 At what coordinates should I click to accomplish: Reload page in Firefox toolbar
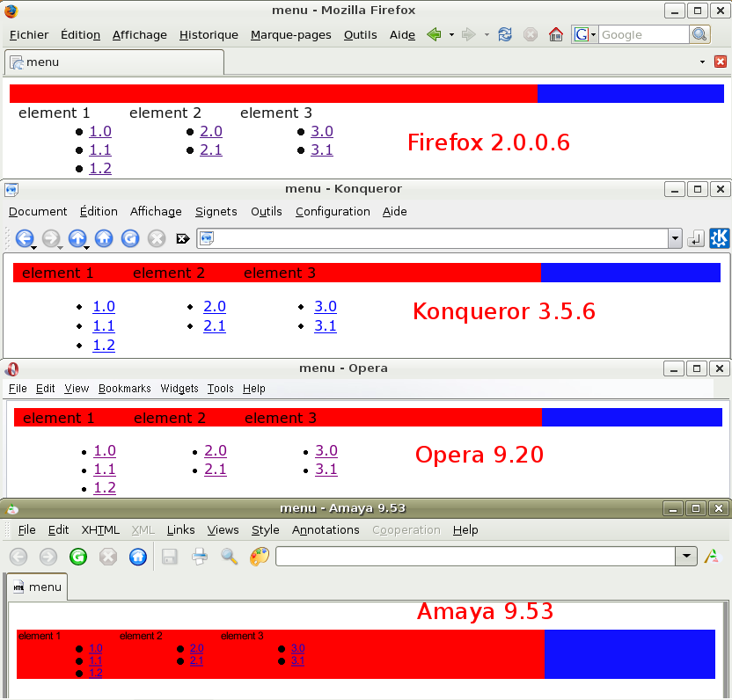pos(505,34)
